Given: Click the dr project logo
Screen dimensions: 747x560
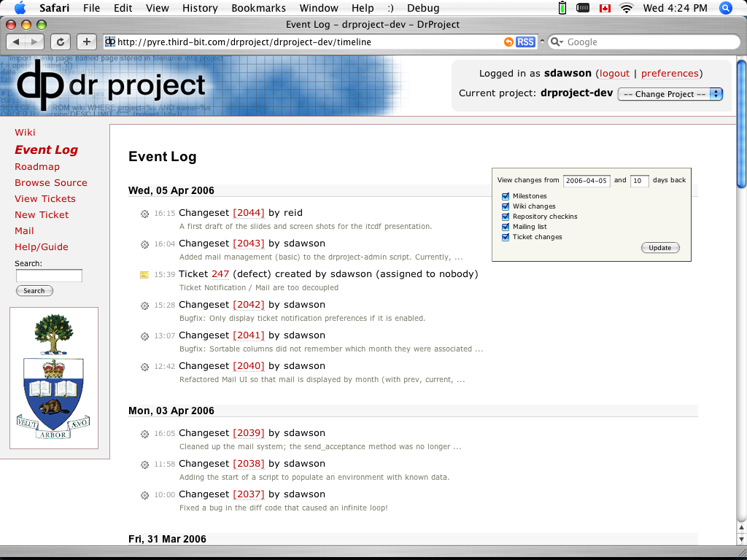Looking at the screenshot, I should click(111, 85).
